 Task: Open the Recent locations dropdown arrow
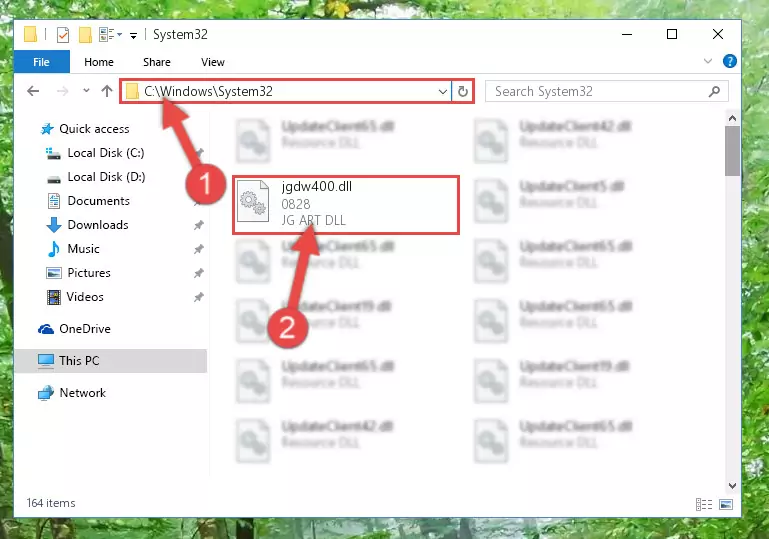pyautogui.click(x=86, y=91)
